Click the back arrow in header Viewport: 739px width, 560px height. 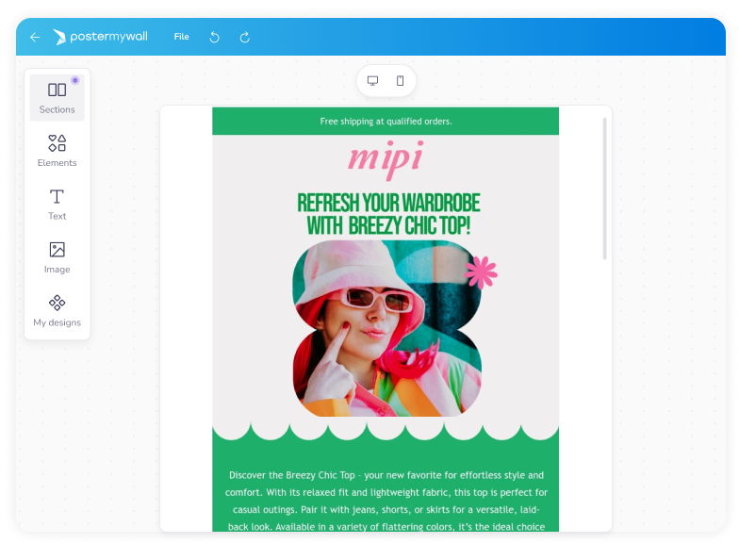(35, 37)
